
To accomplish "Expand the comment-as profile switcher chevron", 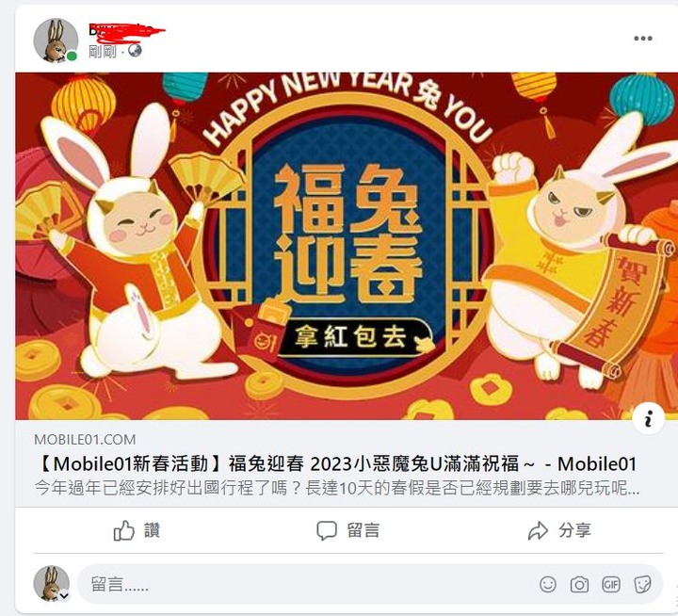I will click(x=64, y=595).
